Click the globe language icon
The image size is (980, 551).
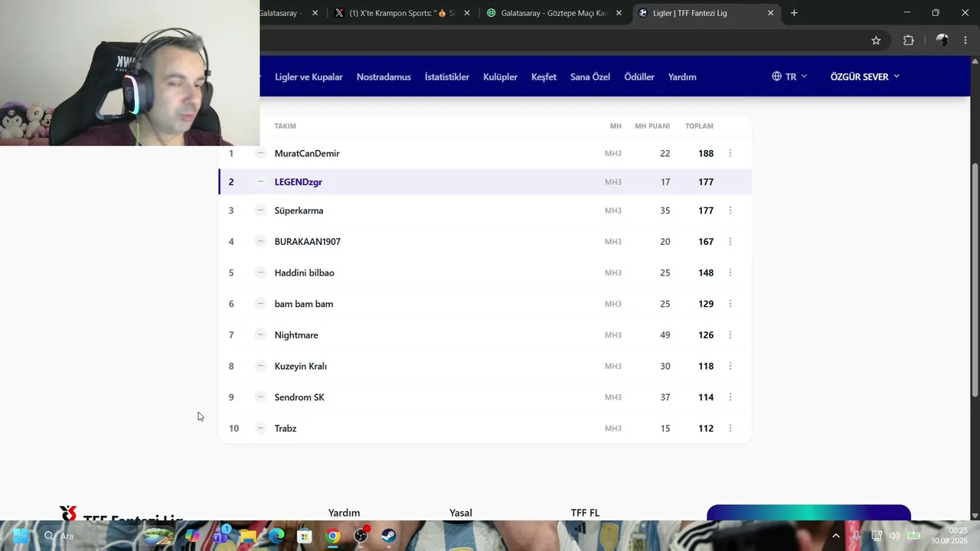tap(776, 77)
